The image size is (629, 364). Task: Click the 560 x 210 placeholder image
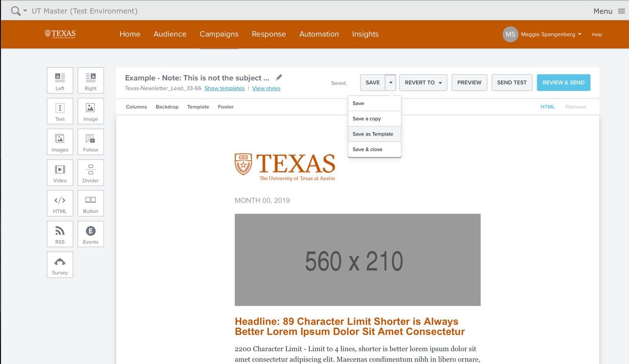point(357,260)
